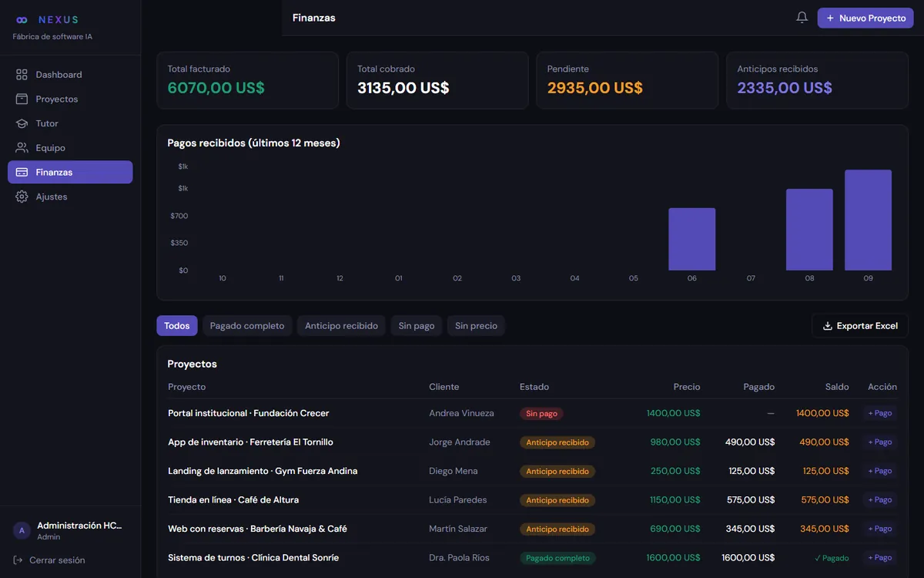Click the Finanzas credit card icon
This screenshot has height=578, width=924.
(22, 173)
